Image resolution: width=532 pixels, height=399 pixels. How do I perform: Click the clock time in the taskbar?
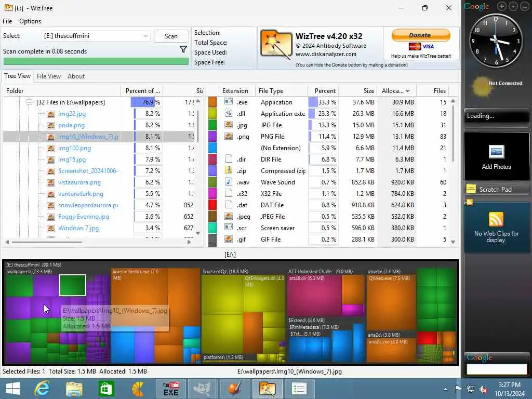509,385
